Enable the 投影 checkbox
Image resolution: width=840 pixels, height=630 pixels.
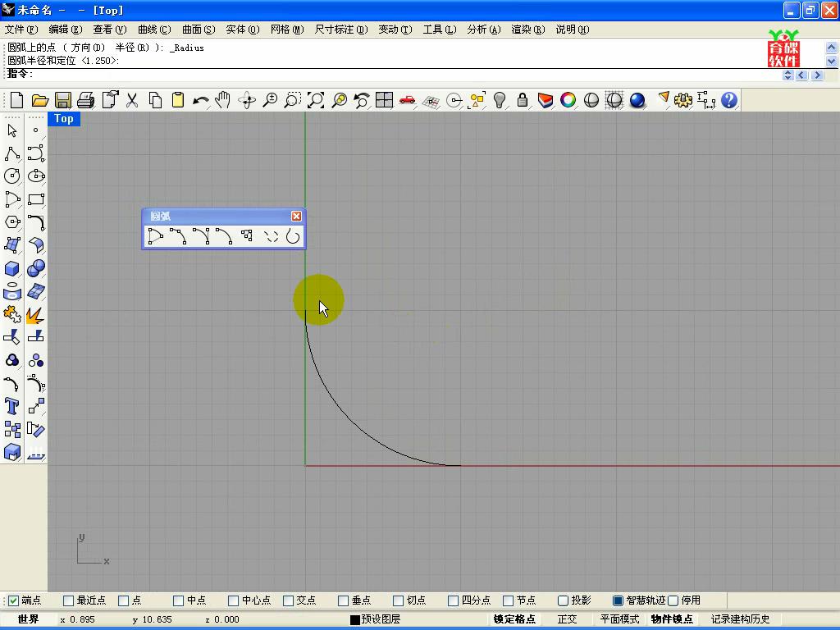tap(563, 600)
